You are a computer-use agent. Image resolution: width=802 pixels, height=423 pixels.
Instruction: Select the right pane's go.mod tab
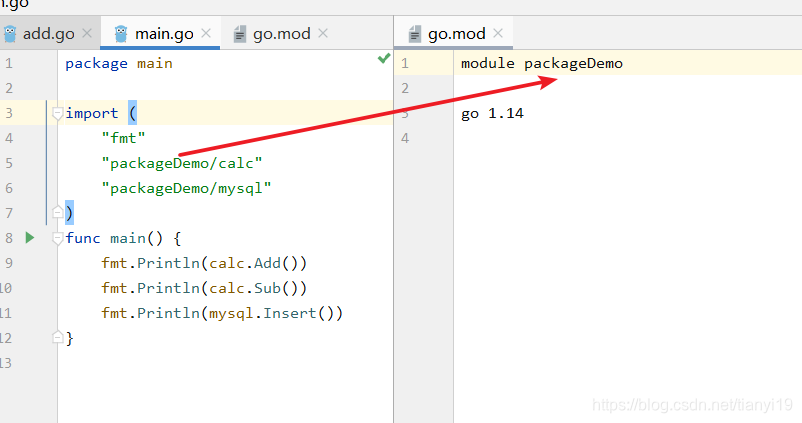coord(456,34)
